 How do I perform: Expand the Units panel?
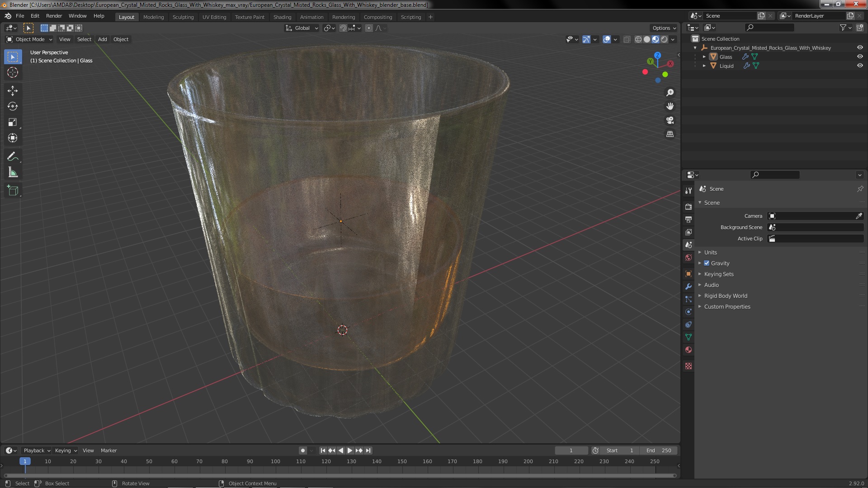tap(710, 252)
